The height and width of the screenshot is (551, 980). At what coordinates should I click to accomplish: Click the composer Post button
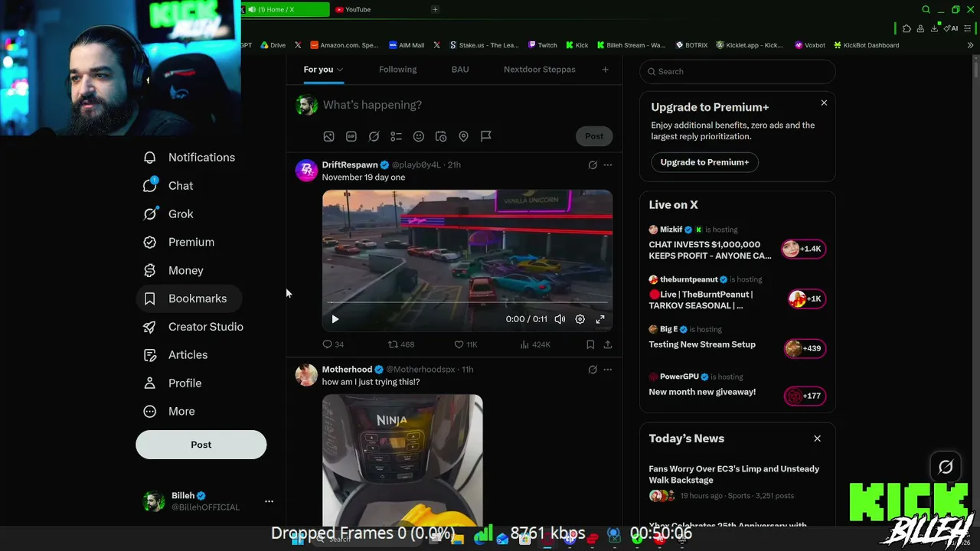click(x=594, y=136)
